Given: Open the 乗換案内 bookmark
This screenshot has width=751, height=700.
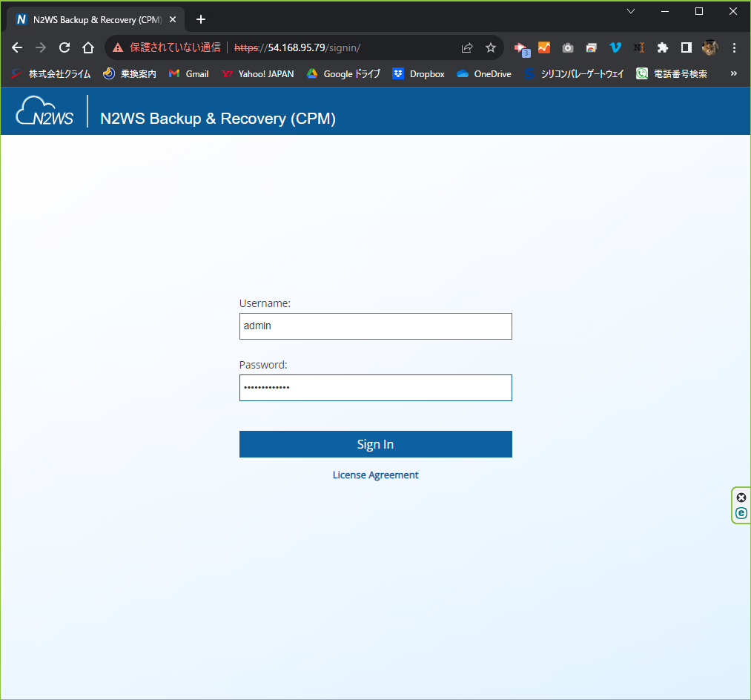Looking at the screenshot, I should click(130, 74).
